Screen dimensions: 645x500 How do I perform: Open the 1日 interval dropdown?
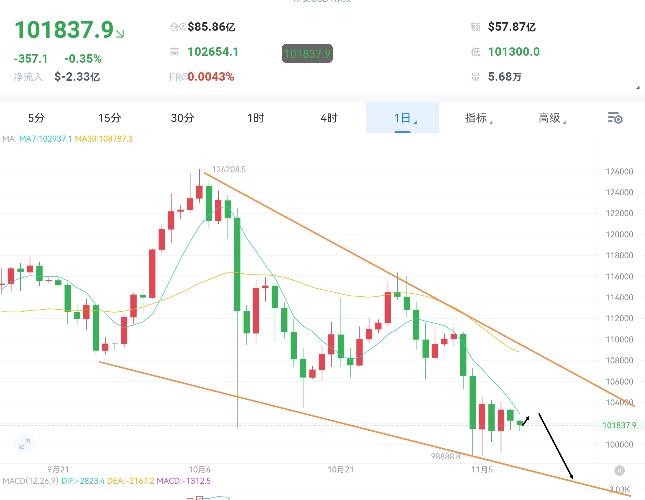[403, 118]
